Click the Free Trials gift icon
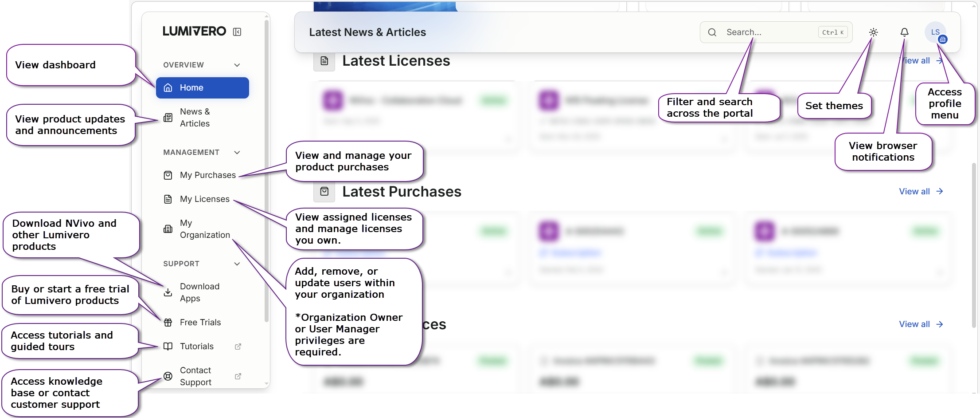Screen dimensions: 980x418 click(168, 323)
